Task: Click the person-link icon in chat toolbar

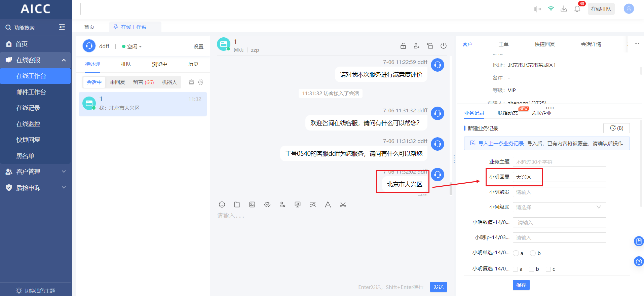Action: 282,205
